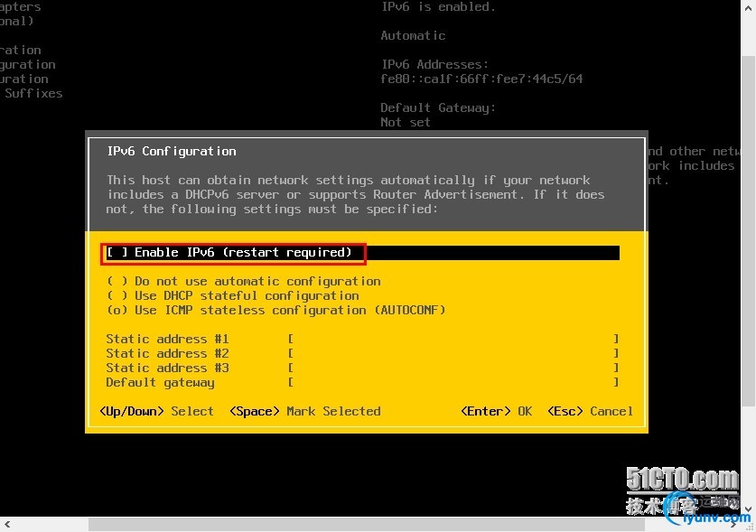Toggle the Enable IPv6 checkbox
This screenshot has width=756, height=532.
click(x=117, y=252)
